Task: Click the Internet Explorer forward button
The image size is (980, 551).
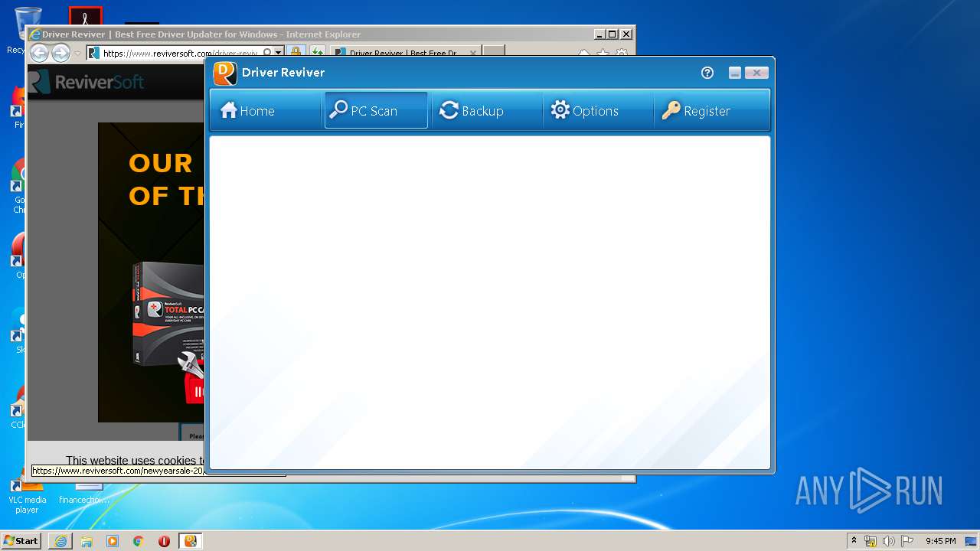Action: [x=60, y=53]
